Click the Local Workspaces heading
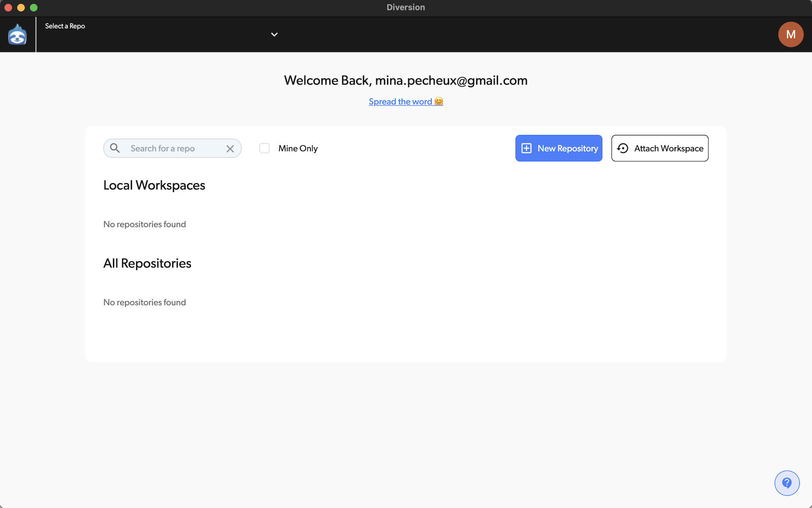This screenshot has width=812, height=508. pos(154,185)
